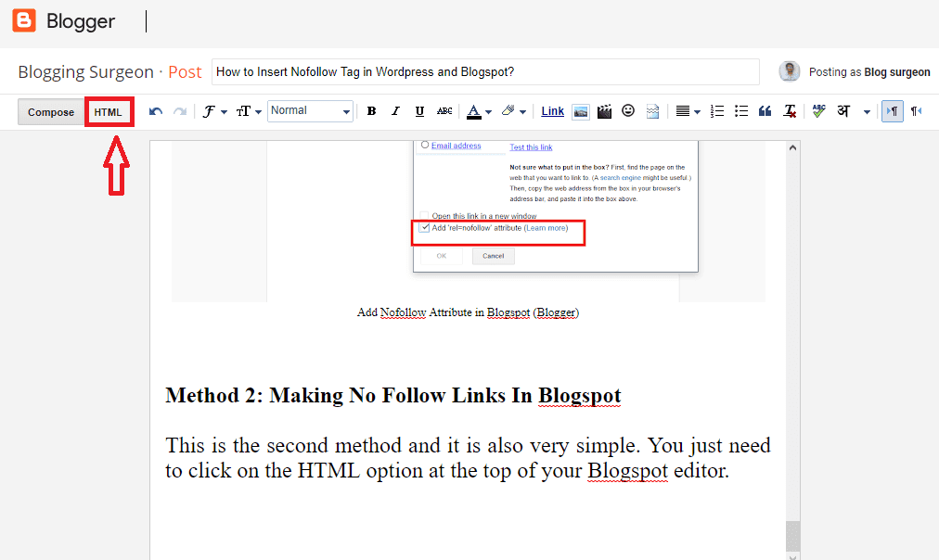Click the text color icon

point(474,111)
